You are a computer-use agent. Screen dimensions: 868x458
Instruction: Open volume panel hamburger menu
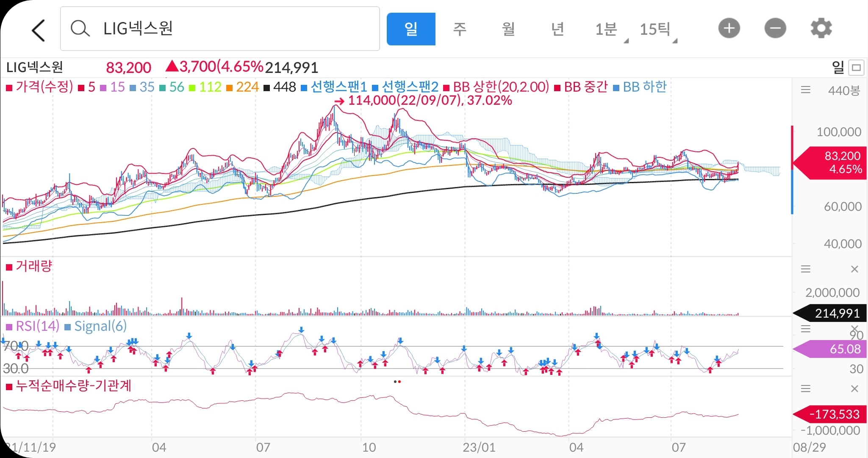806,269
